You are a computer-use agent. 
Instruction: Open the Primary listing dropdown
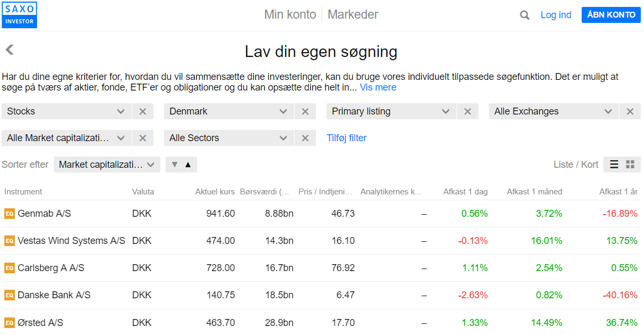click(392, 111)
